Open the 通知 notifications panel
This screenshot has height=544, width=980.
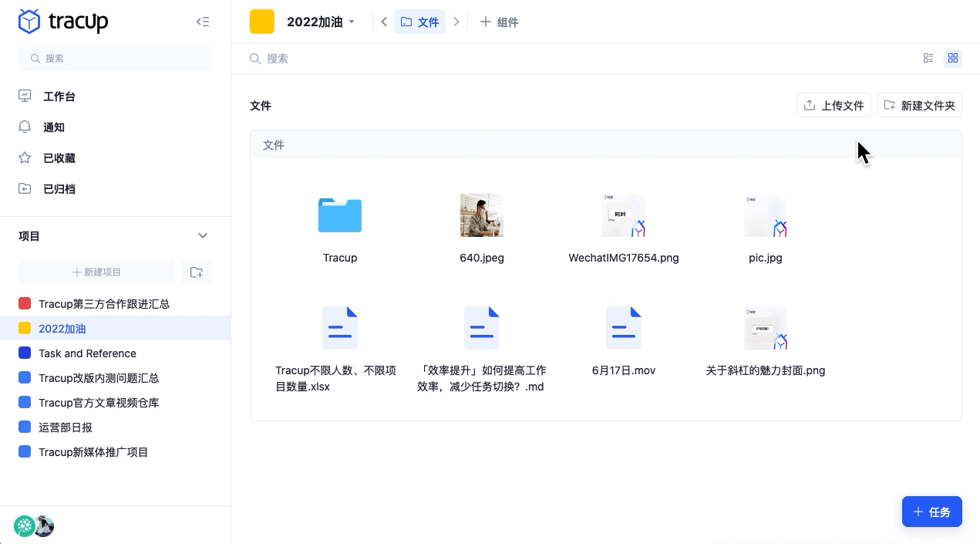click(53, 127)
